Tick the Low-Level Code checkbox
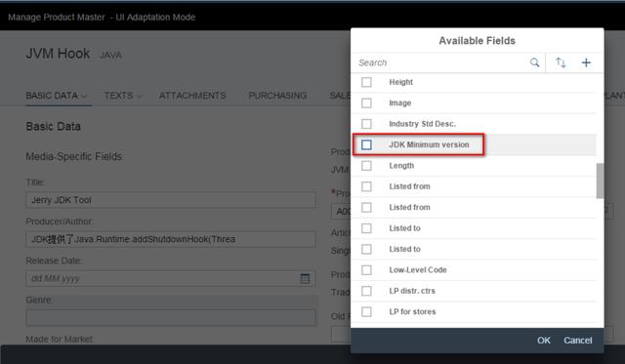The height and width of the screenshot is (364, 625). 366,270
